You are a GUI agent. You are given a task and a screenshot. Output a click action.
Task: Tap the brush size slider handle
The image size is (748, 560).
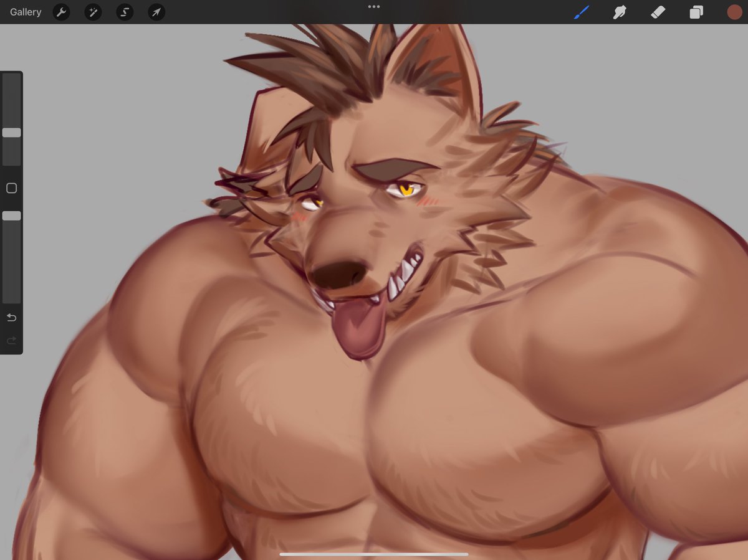pos(11,133)
